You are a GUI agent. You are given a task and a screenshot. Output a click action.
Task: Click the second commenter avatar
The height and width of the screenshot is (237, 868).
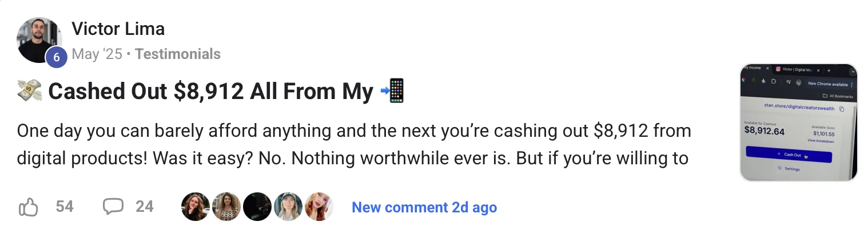pos(226,207)
